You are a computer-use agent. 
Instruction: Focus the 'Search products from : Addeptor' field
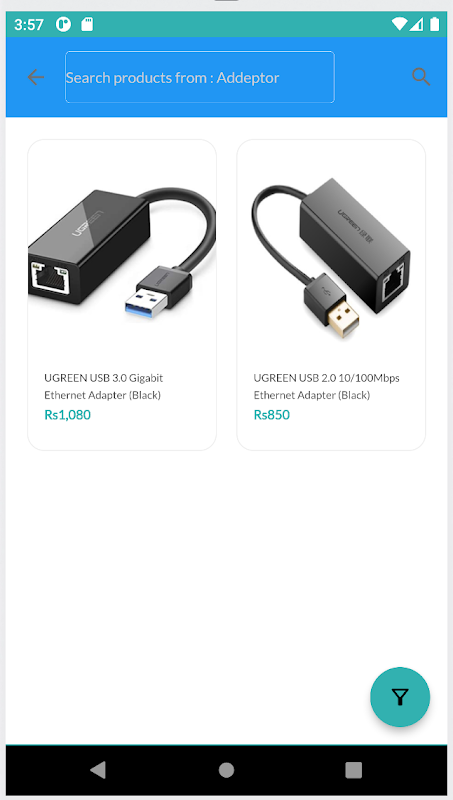coord(199,77)
